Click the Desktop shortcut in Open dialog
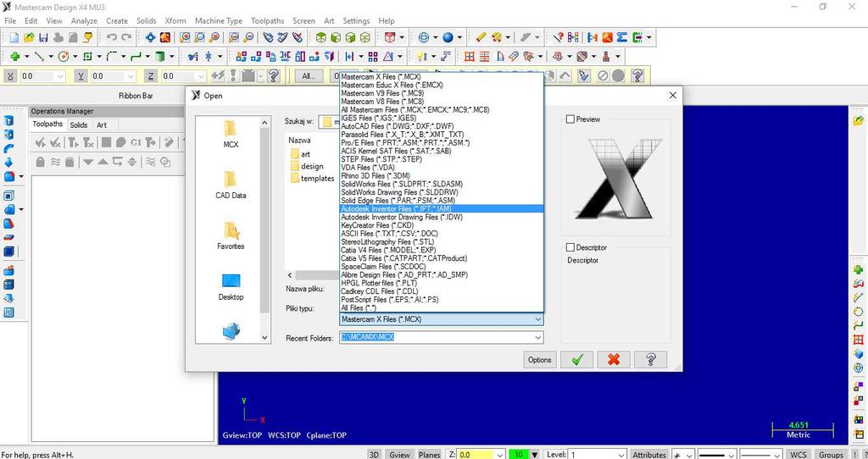 point(231,287)
